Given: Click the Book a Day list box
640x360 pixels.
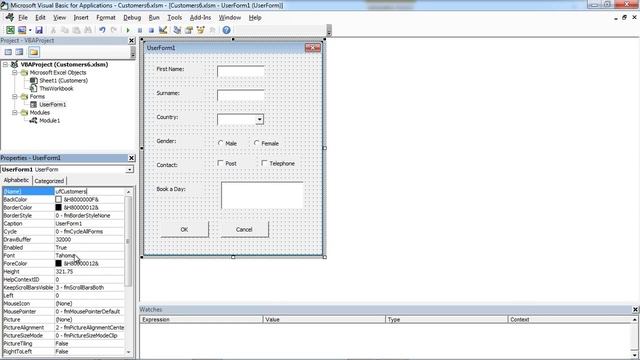Looking at the screenshot, I should point(262,195).
